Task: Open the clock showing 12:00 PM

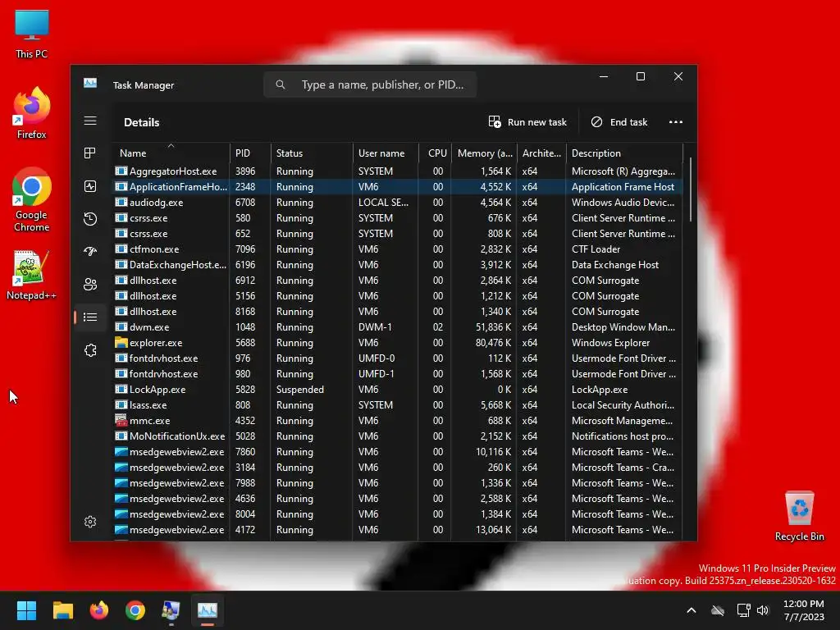Action: (x=804, y=610)
